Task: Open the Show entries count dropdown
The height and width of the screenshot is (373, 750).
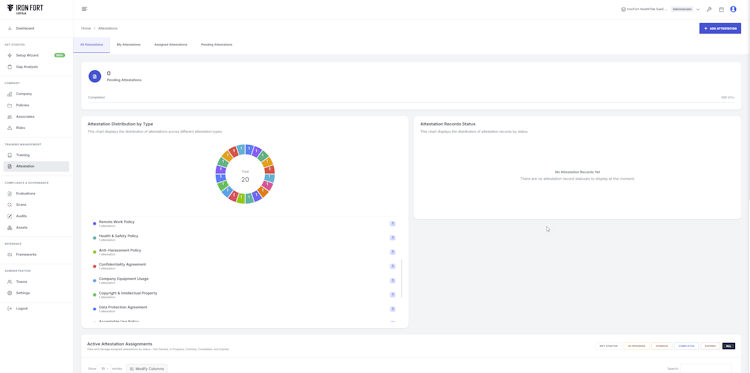Action: tap(104, 369)
